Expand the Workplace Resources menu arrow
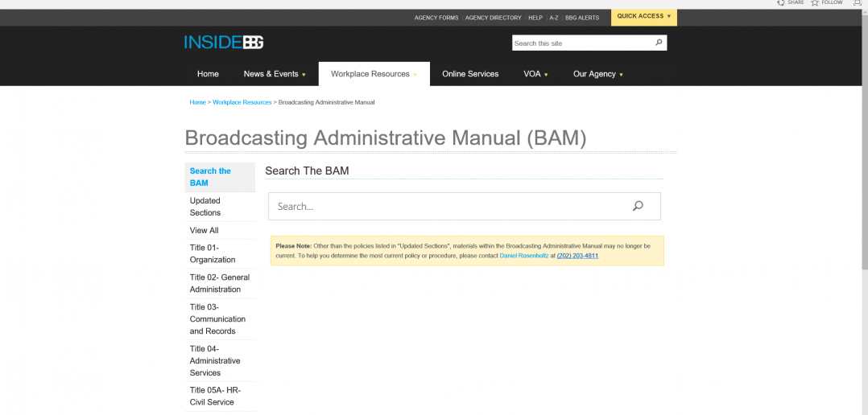Image resolution: width=868 pixels, height=415 pixels. point(415,75)
